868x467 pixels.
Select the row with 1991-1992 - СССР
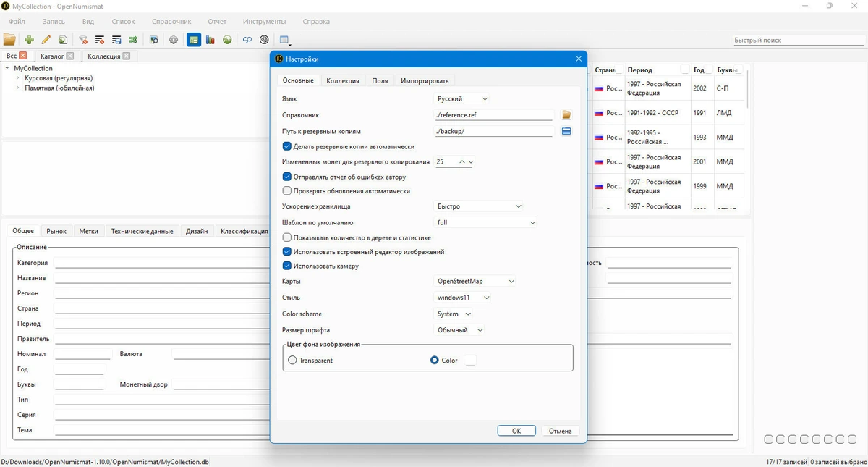[x=668, y=113]
